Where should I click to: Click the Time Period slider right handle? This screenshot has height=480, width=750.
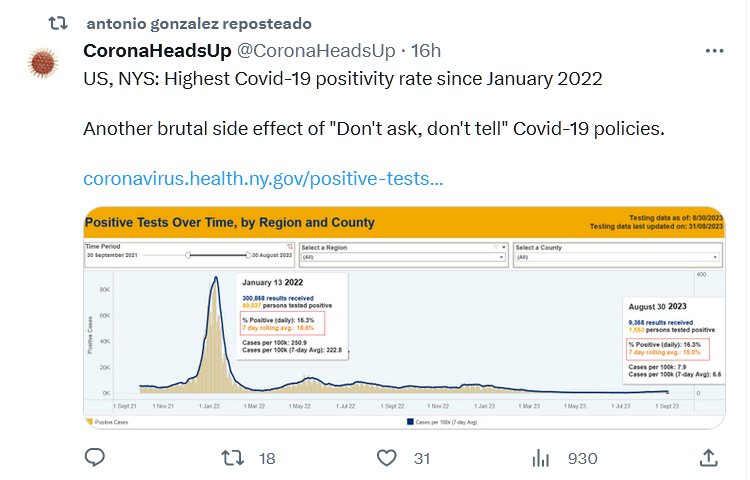247,256
